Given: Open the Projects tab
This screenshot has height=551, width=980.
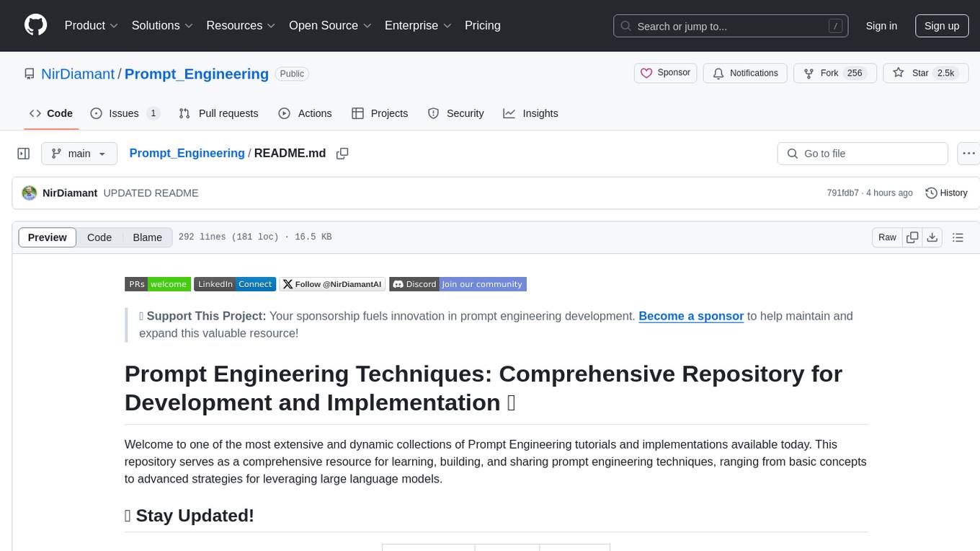Looking at the screenshot, I should [380, 113].
